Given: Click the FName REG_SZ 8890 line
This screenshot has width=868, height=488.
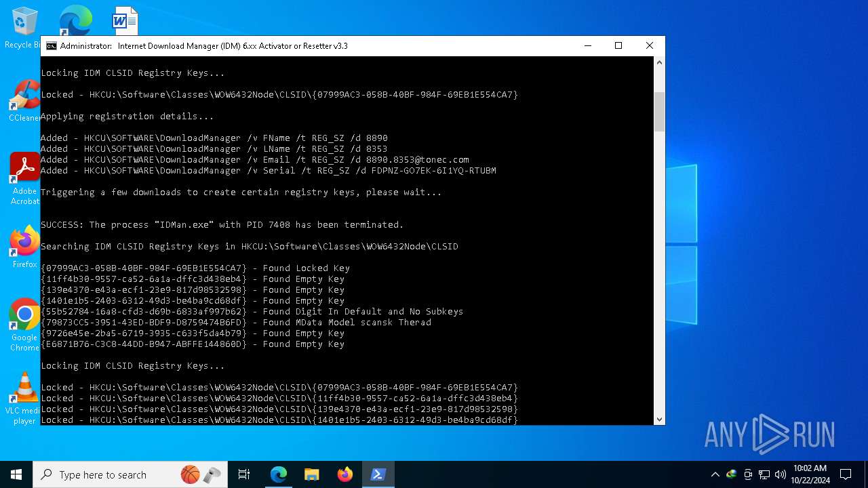Looking at the screenshot, I should point(214,138).
